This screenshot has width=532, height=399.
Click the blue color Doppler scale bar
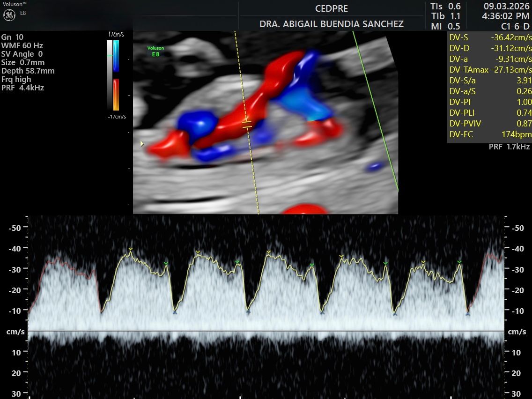tap(116, 56)
